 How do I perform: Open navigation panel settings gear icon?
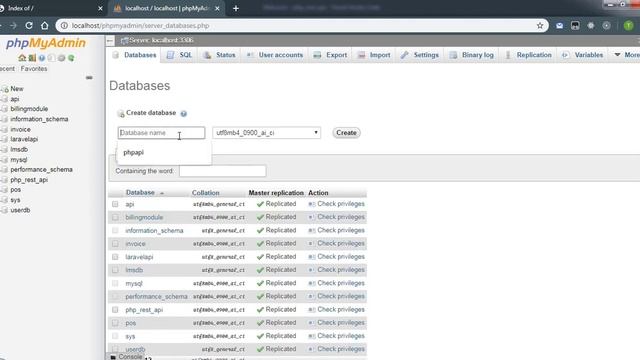[x=61, y=58]
